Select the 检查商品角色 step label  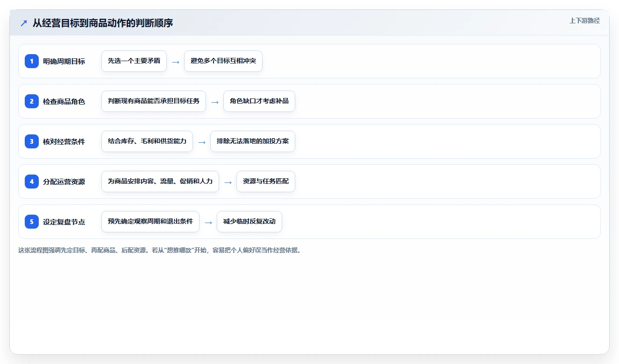pyautogui.click(x=64, y=101)
